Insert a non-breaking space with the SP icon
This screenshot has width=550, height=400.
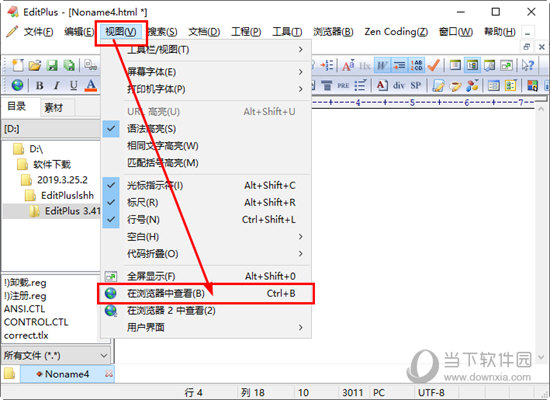click(416, 85)
